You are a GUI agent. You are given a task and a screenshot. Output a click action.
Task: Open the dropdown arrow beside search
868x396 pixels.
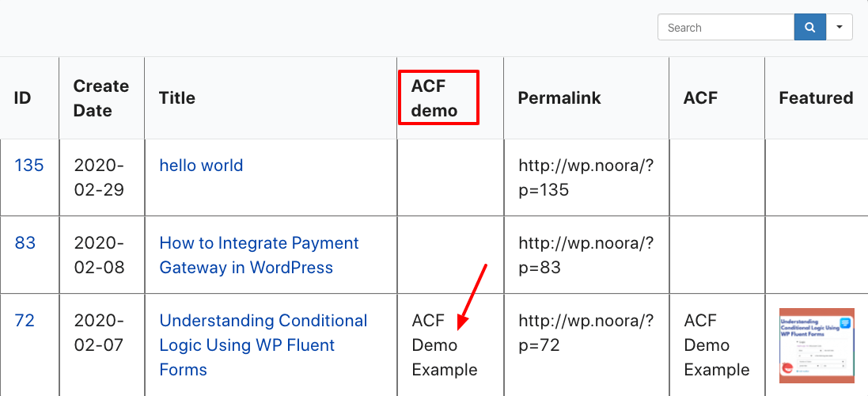[x=839, y=28]
